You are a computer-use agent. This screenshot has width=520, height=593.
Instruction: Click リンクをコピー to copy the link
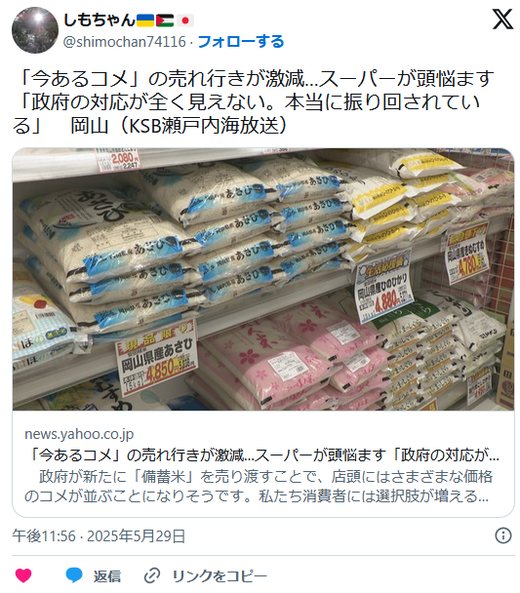coord(220,576)
